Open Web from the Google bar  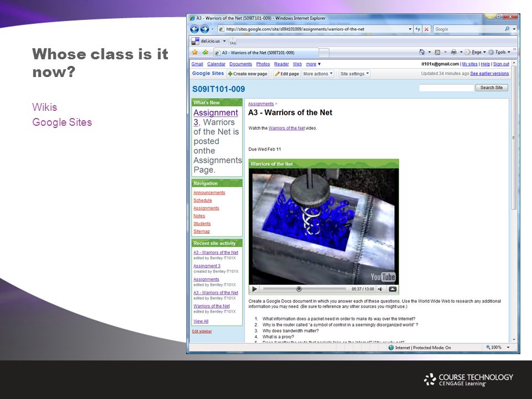pyautogui.click(x=297, y=64)
